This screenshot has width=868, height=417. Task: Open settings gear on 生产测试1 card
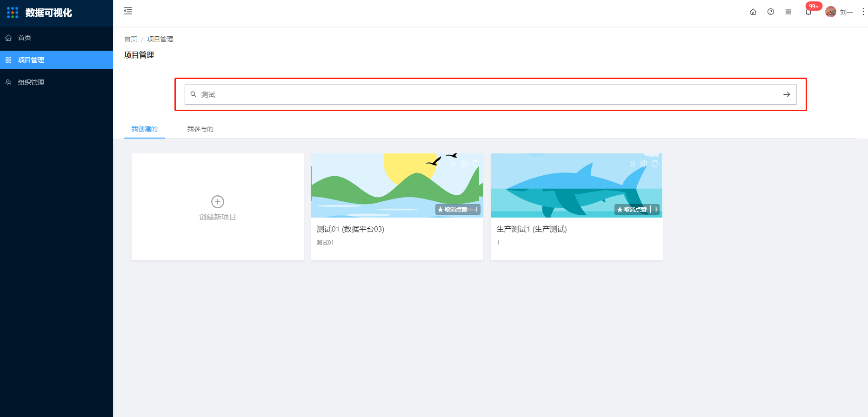[x=644, y=164]
